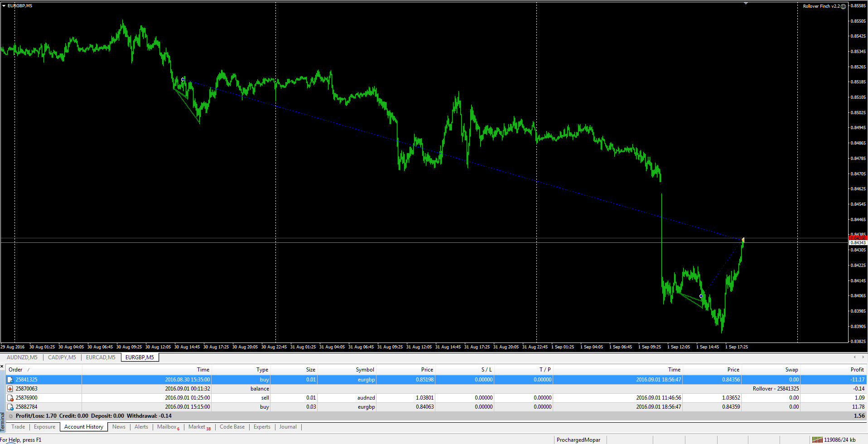Select the Account History tab
The width and height of the screenshot is (868, 444).
pyautogui.click(x=84, y=427)
